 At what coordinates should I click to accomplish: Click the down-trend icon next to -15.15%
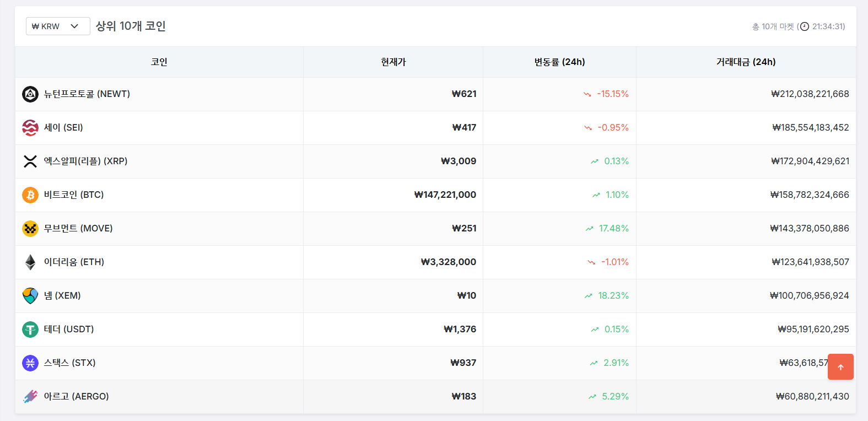coord(587,94)
